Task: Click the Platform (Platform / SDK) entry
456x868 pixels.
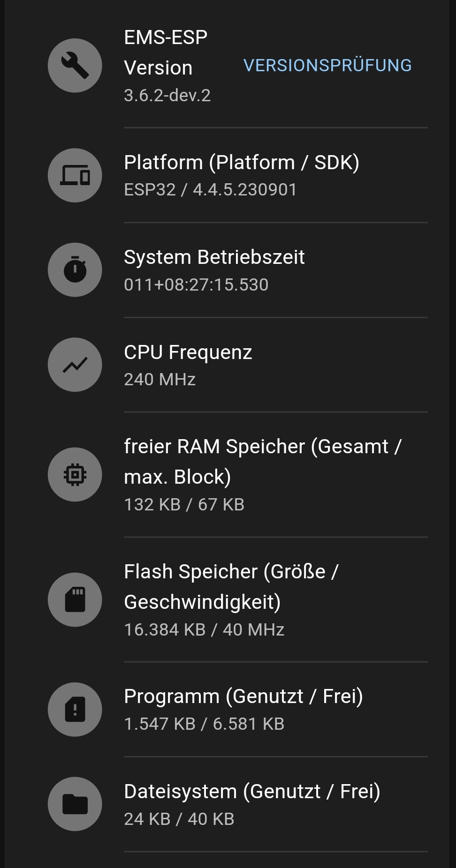Action: (x=242, y=162)
